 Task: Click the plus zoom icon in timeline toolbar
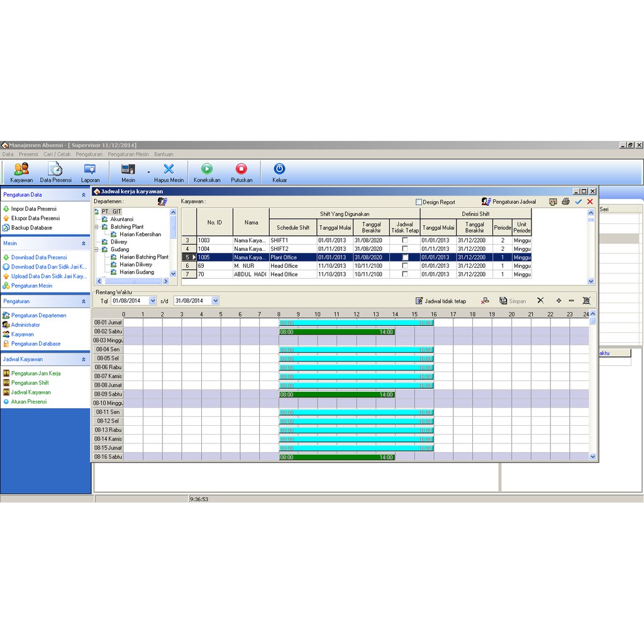[558, 301]
